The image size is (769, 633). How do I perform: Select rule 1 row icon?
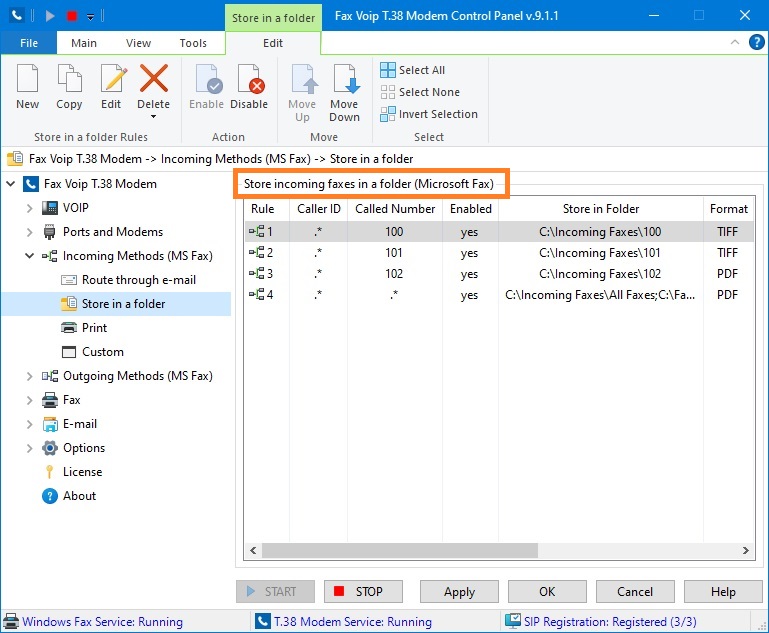pyautogui.click(x=256, y=231)
